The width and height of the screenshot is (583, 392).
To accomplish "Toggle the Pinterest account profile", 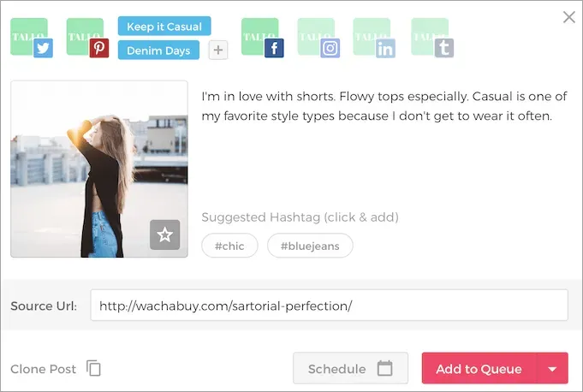I will coord(86,38).
